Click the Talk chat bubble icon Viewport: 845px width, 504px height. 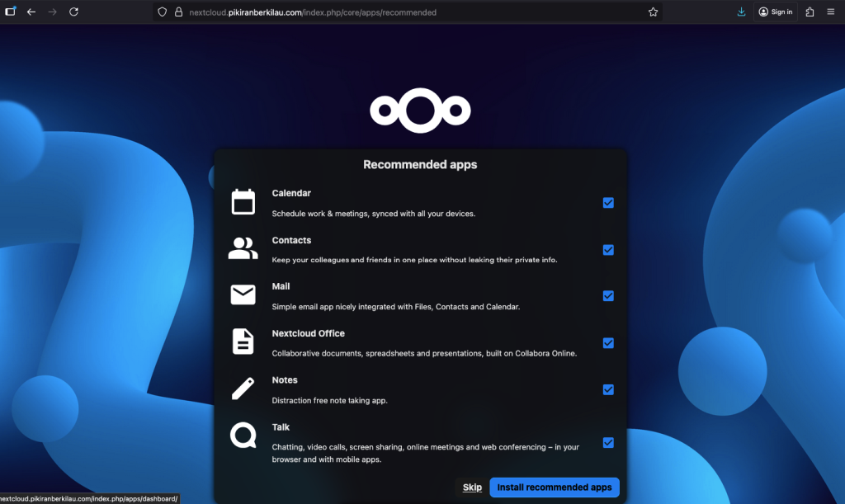point(243,435)
